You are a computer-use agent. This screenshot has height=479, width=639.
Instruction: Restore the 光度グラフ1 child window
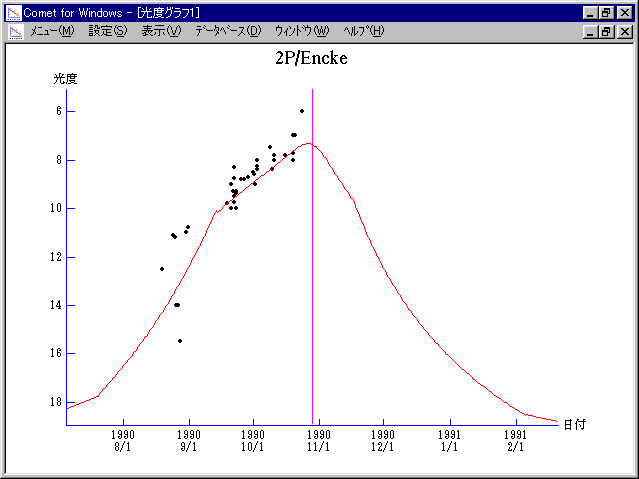pyautogui.click(x=606, y=31)
